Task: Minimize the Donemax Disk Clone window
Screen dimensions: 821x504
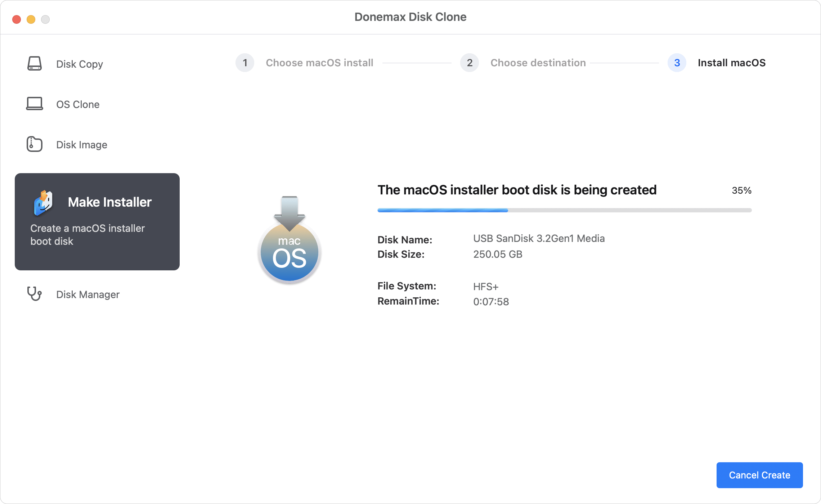Action: (31, 19)
